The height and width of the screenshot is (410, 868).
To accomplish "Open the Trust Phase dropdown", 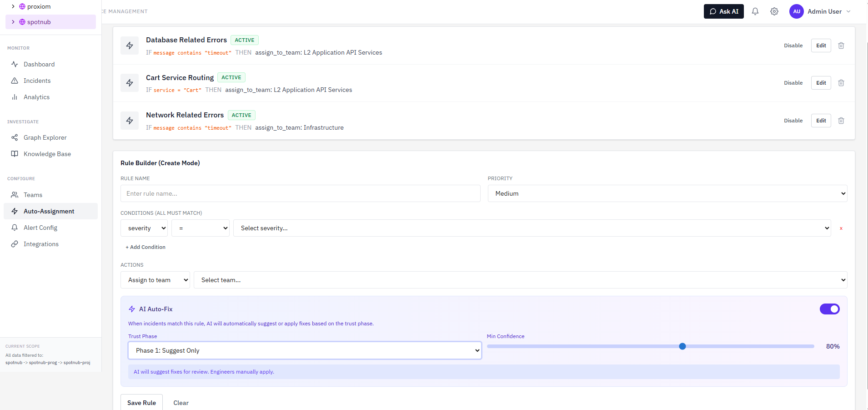I will pos(305,350).
